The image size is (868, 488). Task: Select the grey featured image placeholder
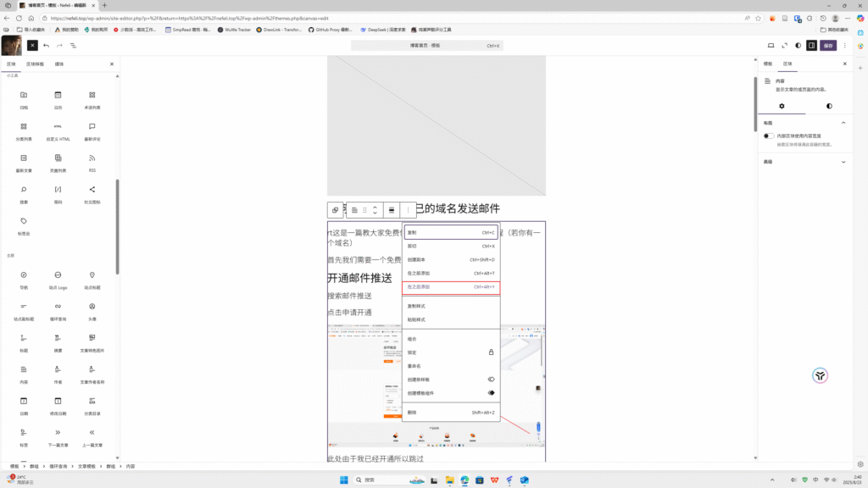point(437,125)
